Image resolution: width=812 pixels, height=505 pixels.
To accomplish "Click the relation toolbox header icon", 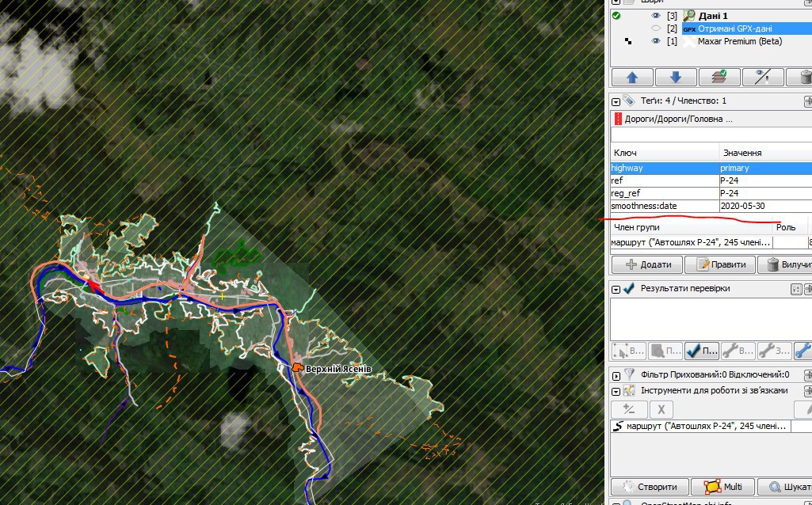I will (x=629, y=391).
